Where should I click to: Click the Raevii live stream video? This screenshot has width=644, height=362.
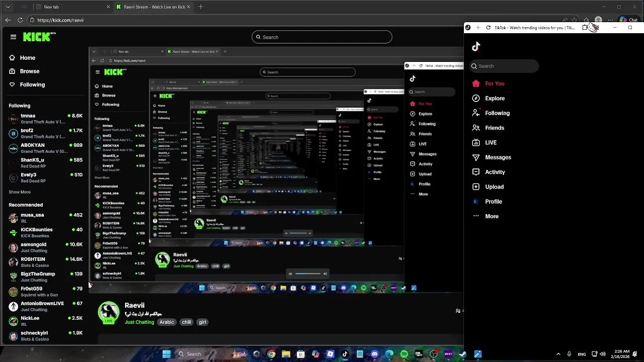pyautogui.click(x=276, y=170)
